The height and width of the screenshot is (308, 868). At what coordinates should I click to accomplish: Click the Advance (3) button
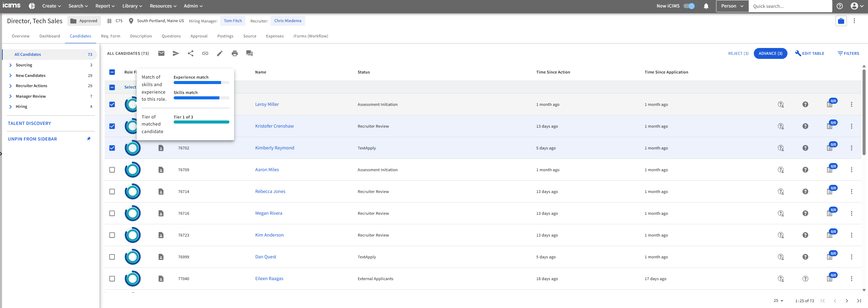pos(770,53)
